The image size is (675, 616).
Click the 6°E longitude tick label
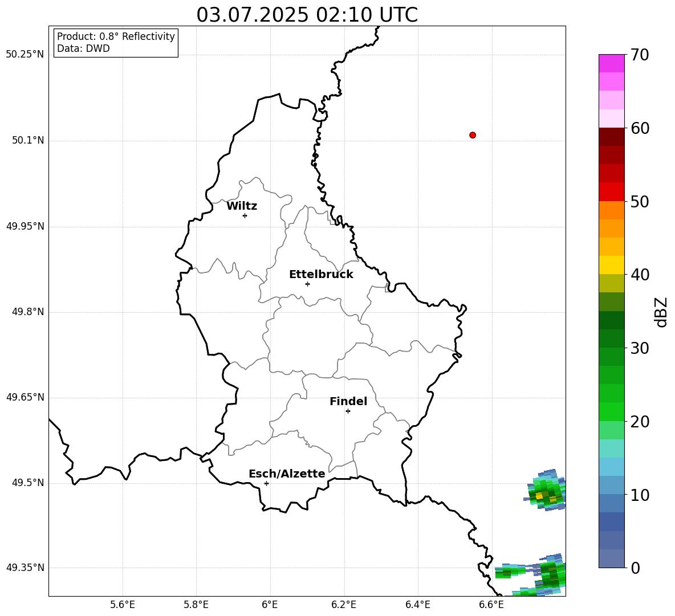tap(270, 605)
